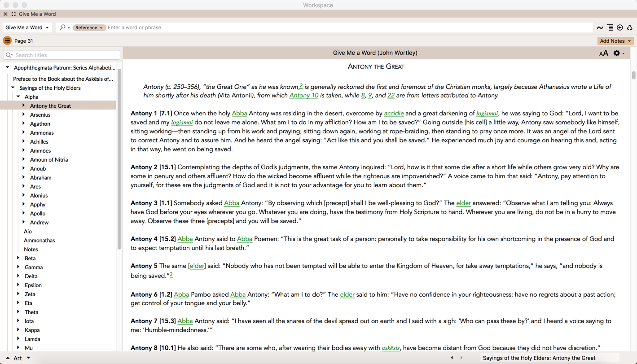Click the askēsis link in Antony 8
The width and height of the screenshot is (637, 364).
(391, 348)
